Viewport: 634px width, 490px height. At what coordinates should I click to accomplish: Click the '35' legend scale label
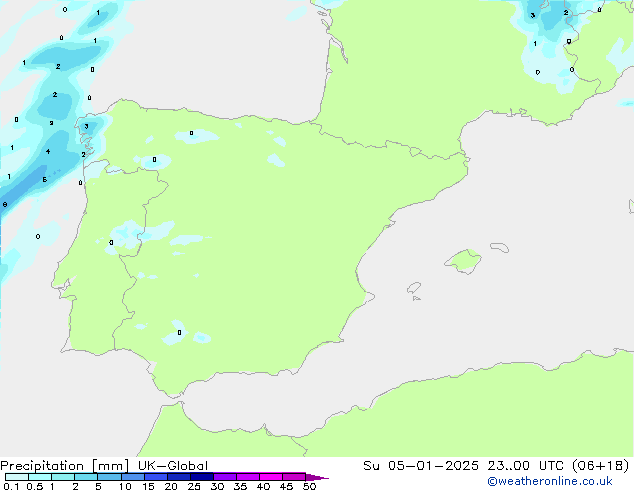[240, 486]
